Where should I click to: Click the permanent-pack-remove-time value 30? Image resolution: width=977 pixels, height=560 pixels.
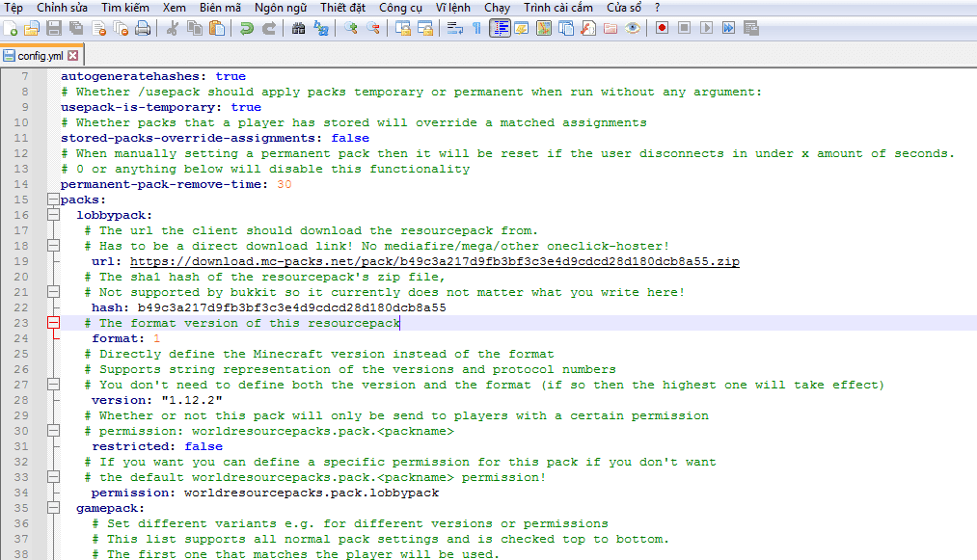coord(285,184)
